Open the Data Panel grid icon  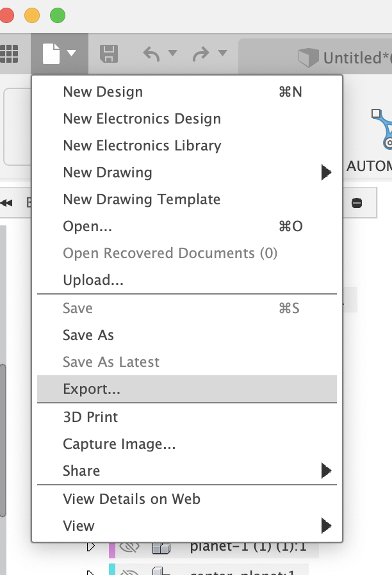pyautogui.click(x=8, y=54)
